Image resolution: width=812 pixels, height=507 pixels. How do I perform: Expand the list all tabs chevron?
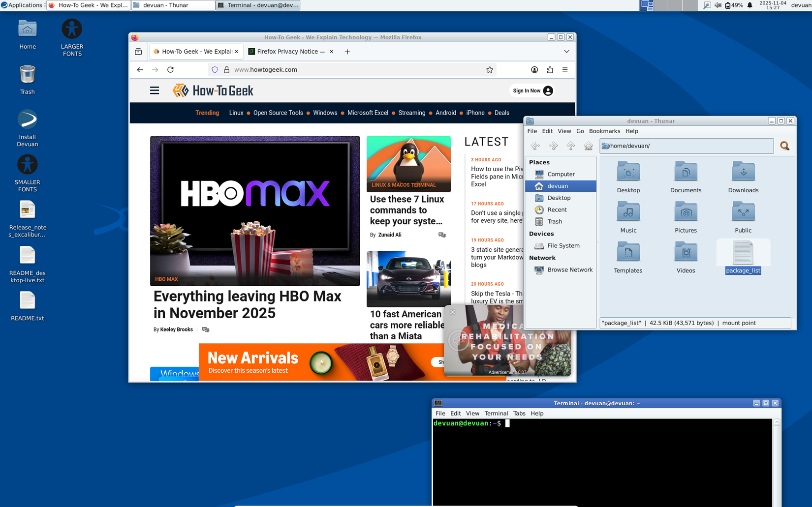pos(566,51)
